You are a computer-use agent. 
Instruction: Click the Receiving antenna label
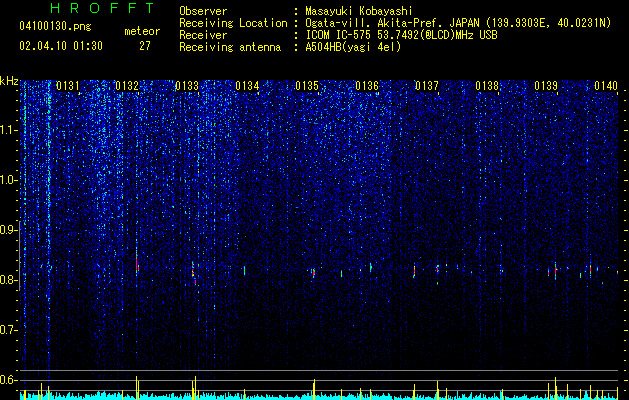(x=230, y=47)
